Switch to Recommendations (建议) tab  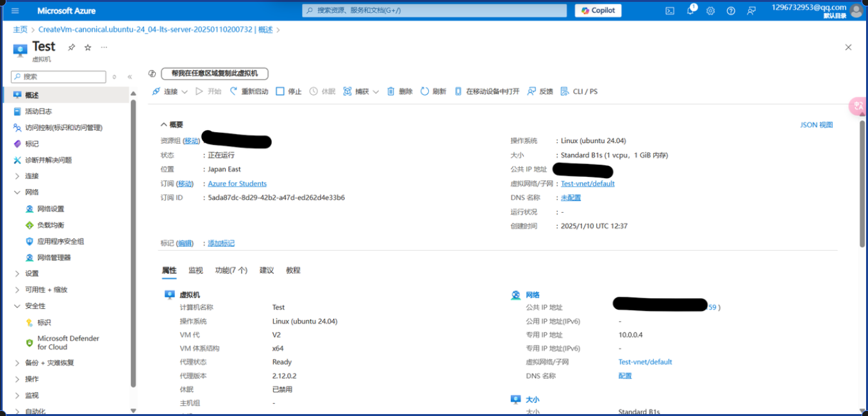267,270
